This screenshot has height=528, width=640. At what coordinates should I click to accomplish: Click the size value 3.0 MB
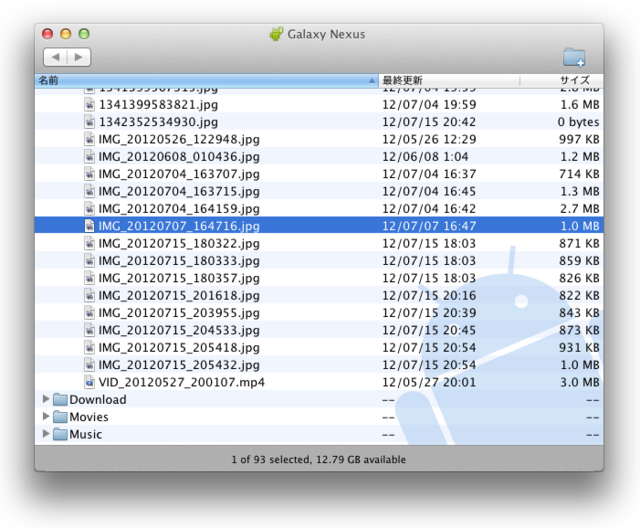click(580, 382)
